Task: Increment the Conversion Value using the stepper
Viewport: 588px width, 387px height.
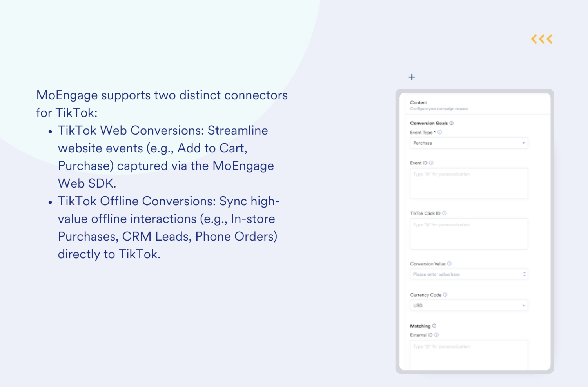Action: point(524,273)
